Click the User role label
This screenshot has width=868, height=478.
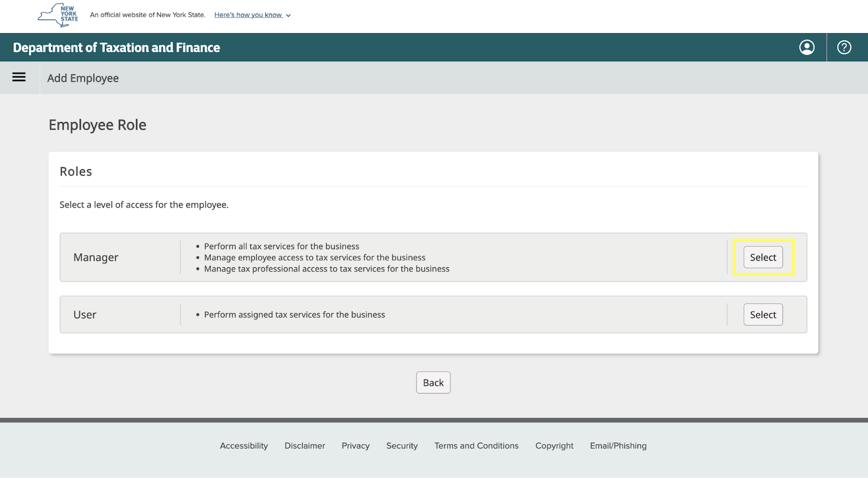pos(85,315)
